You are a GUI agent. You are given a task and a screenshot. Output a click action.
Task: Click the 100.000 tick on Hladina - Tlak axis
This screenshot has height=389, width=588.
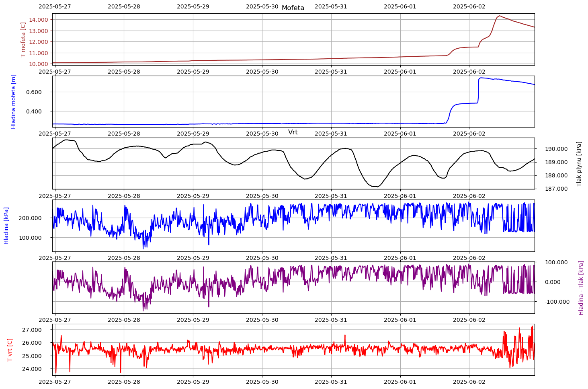(x=556, y=262)
